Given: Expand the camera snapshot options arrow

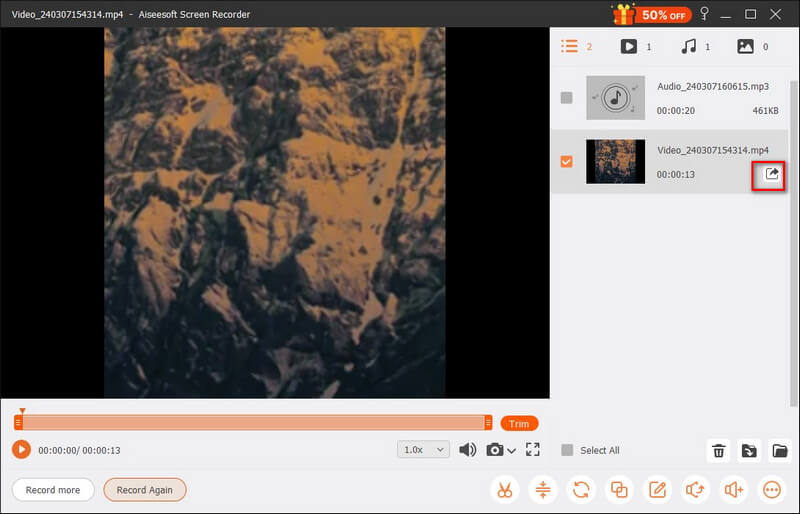Looking at the screenshot, I should [x=512, y=451].
